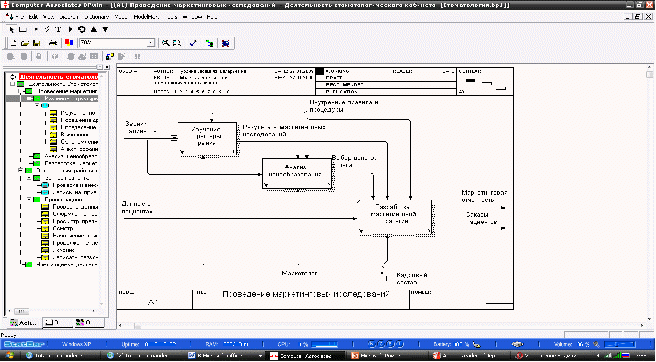
Task: Click the magnifier Zoom icon next to zoom box
Action: [166, 43]
